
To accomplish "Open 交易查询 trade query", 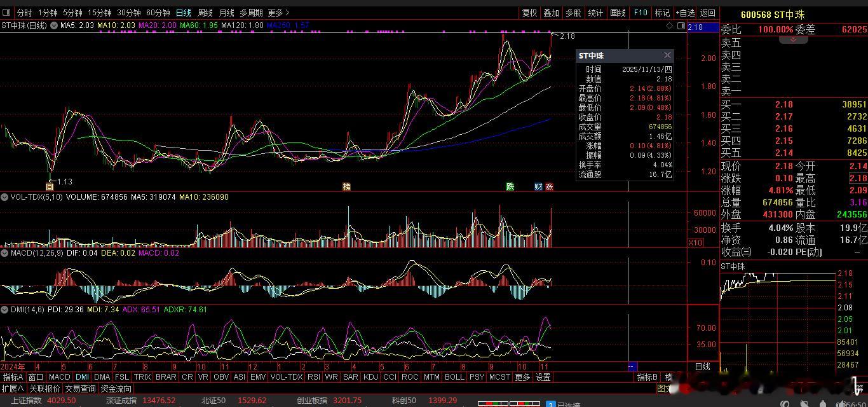I will (81, 389).
